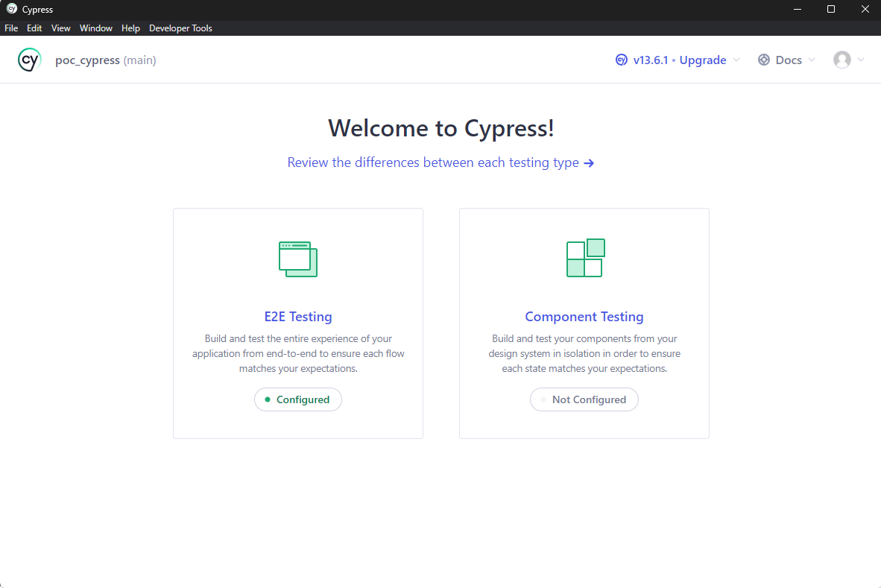Click the E2E Testing heading link
The height and width of the screenshot is (588, 881).
[x=298, y=317]
